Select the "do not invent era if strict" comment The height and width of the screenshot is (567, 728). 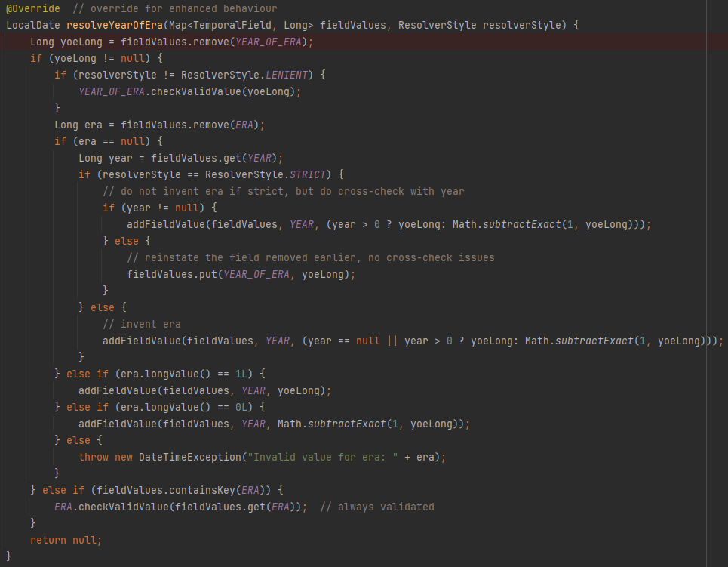[283, 192]
